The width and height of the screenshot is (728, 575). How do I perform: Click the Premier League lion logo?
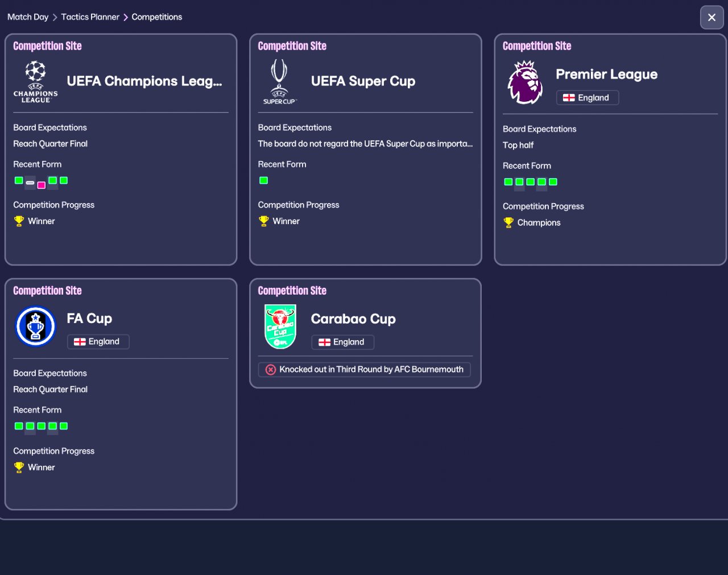click(525, 82)
